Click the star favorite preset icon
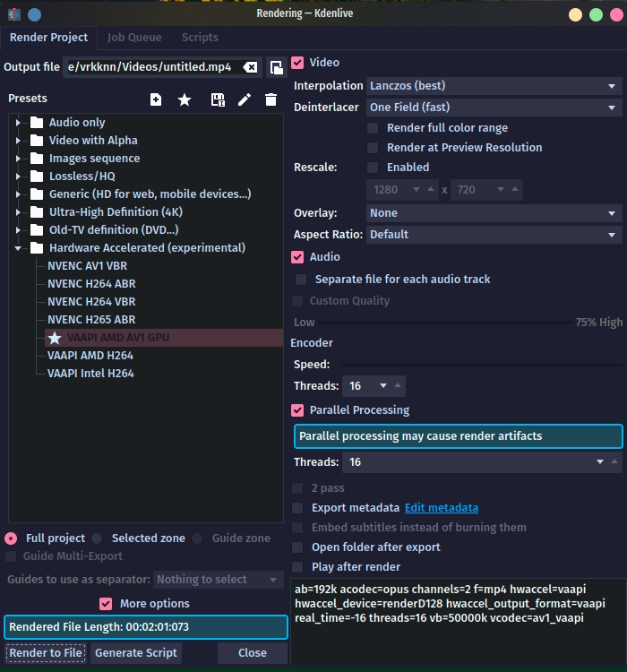627x672 pixels. click(185, 99)
